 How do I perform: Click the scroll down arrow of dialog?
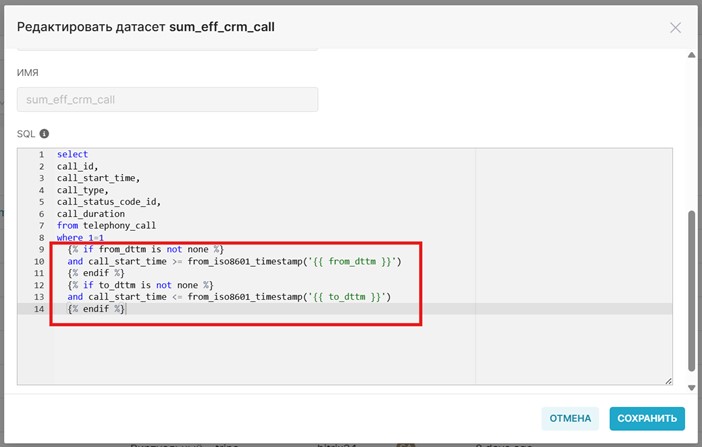click(690, 387)
